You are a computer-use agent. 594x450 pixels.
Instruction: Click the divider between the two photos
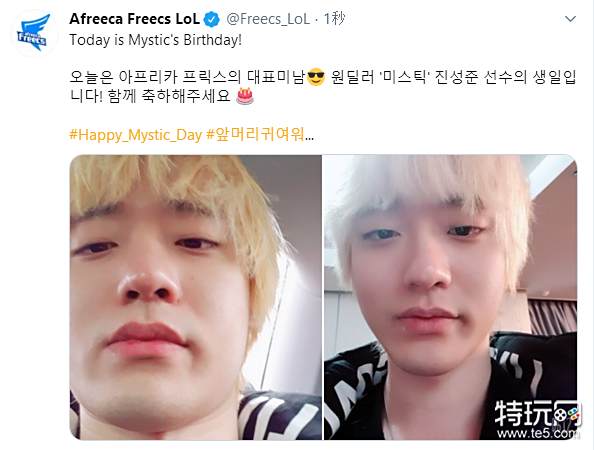coord(323,297)
